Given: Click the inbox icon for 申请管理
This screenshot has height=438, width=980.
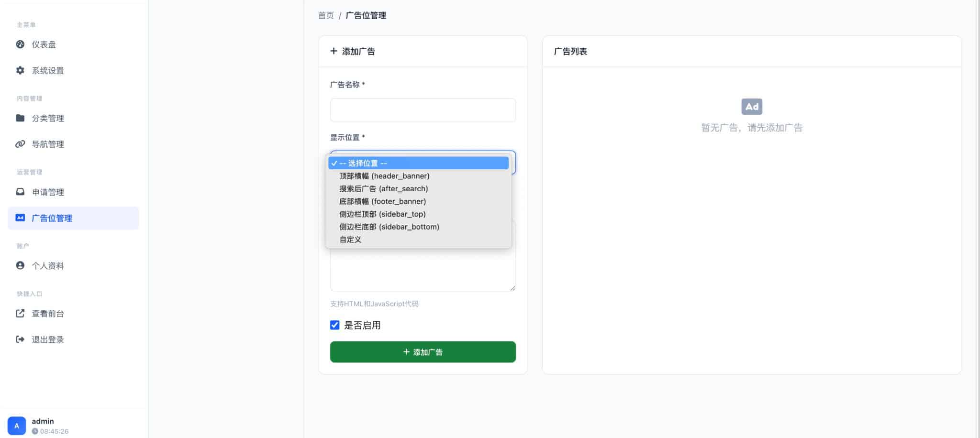Looking at the screenshot, I should pos(20,192).
